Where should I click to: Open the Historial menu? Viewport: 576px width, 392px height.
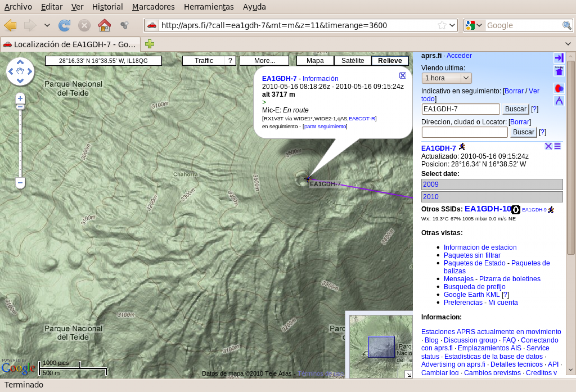(107, 7)
